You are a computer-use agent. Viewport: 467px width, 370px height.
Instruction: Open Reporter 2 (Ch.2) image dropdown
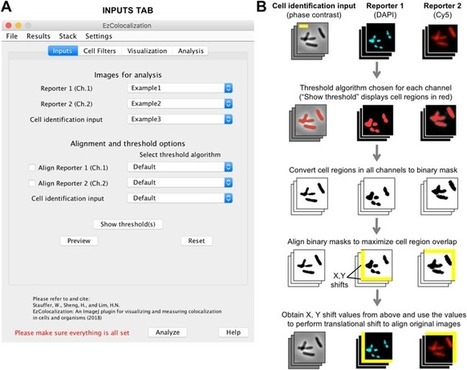click(180, 104)
